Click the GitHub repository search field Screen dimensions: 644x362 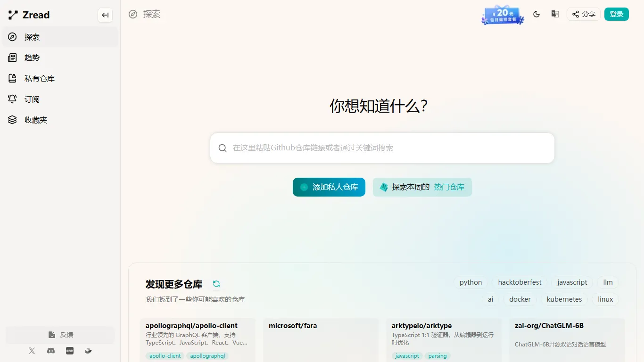point(382,148)
